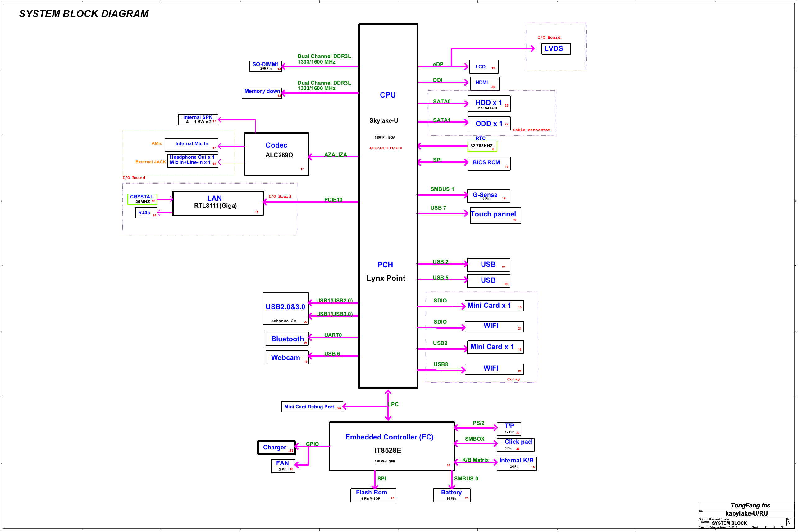Select the RTC 32.768KHZ crystal box

coord(482,146)
